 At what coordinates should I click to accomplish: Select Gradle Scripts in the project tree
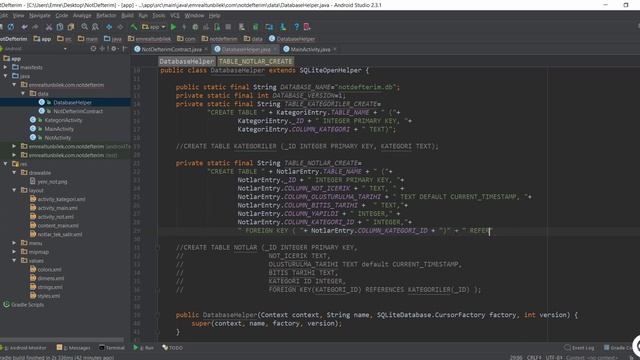click(x=27, y=305)
